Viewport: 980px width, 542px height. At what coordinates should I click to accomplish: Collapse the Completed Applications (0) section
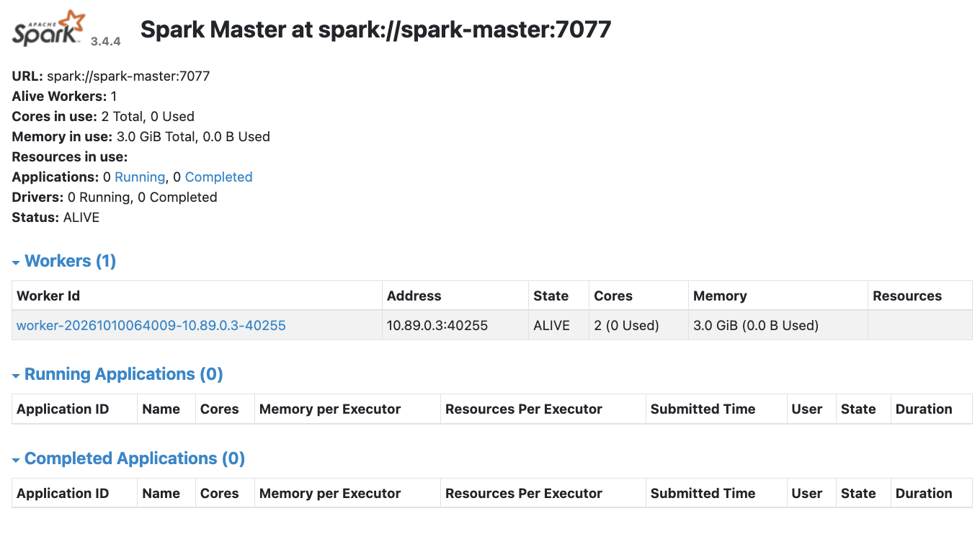[128, 458]
